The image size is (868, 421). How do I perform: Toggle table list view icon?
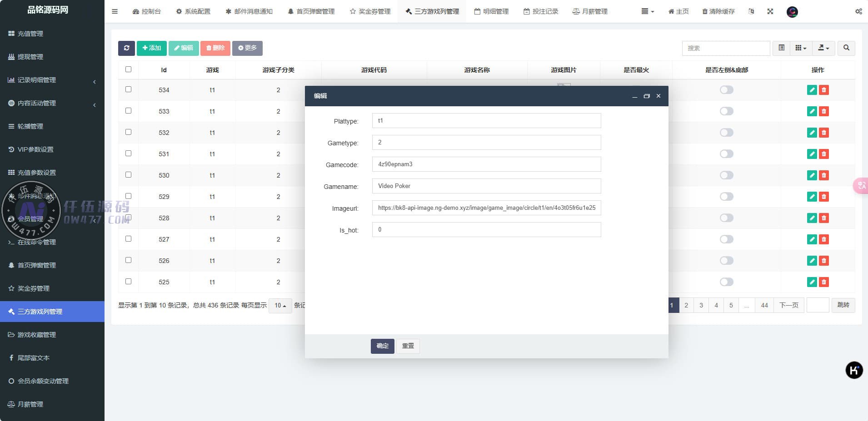(x=781, y=48)
